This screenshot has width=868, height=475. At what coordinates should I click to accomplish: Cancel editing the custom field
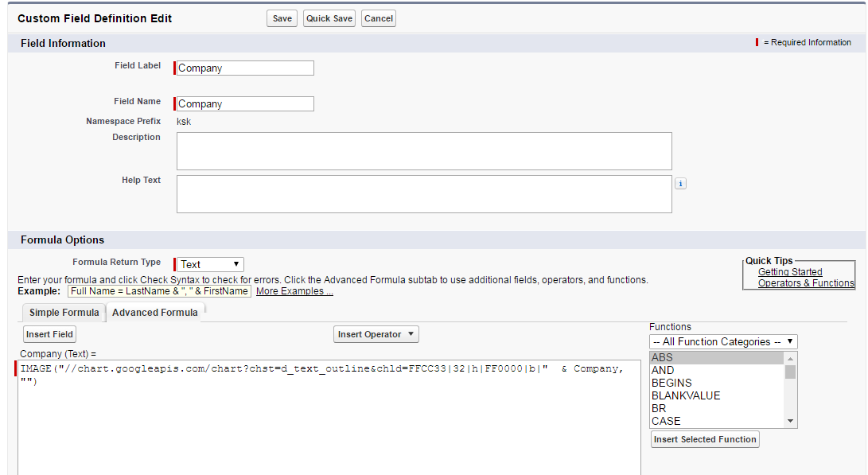coord(378,18)
